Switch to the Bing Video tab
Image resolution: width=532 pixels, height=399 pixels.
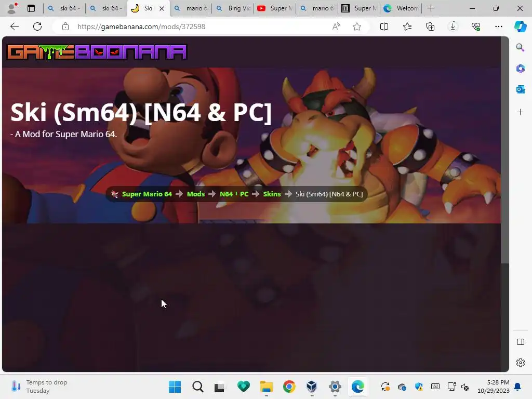tap(233, 8)
